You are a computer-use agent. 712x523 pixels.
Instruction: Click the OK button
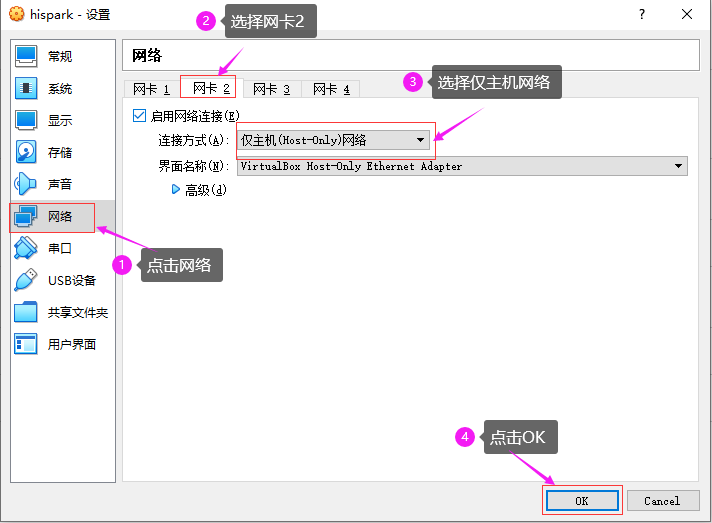click(582, 500)
